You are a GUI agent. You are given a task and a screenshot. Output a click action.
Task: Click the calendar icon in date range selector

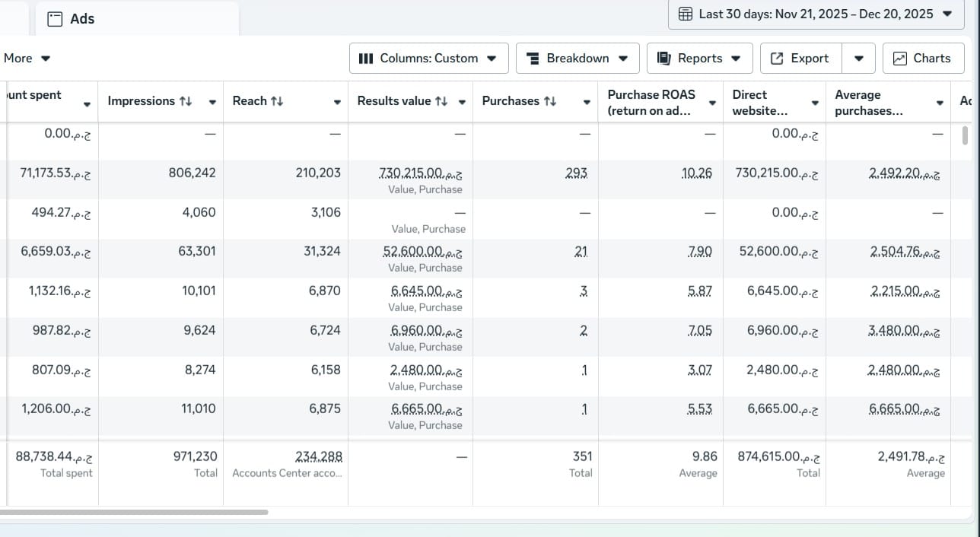(685, 14)
